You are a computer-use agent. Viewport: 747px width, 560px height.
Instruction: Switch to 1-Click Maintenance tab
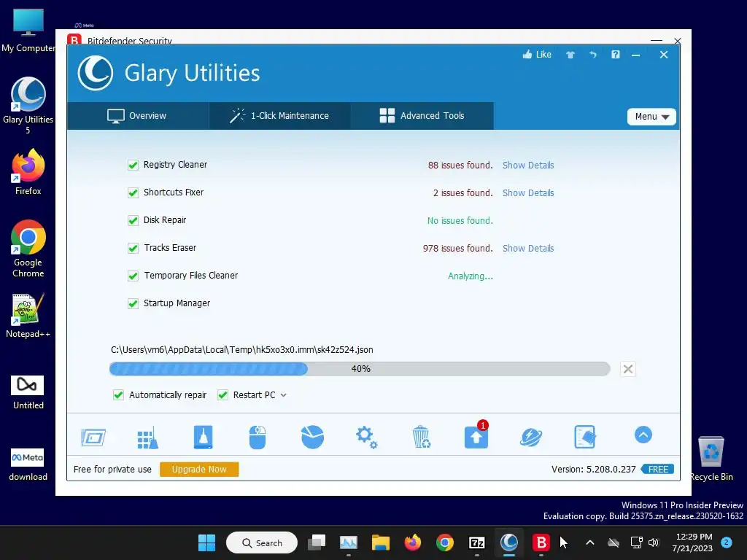coord(279,116)
